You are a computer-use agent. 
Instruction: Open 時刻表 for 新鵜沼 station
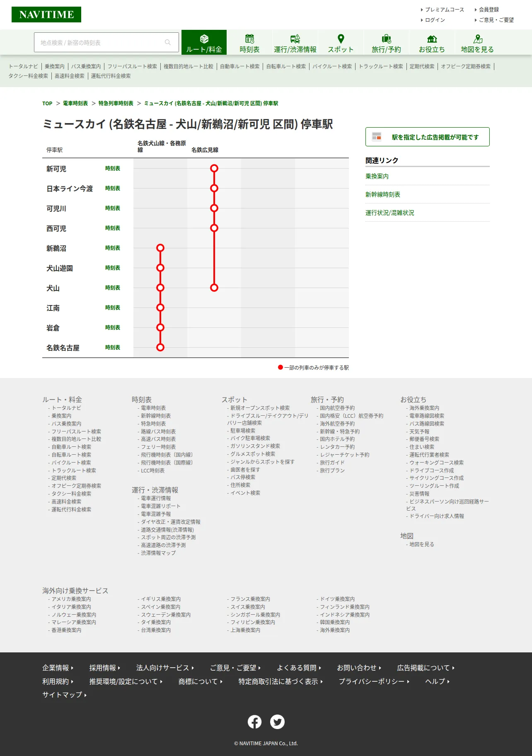point(113,248)
